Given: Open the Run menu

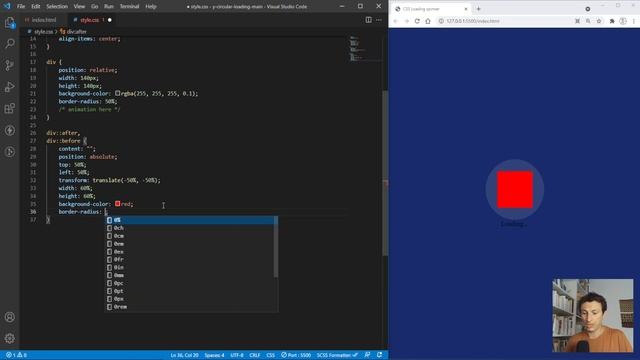Looking at the screenshot, I should 109,7.
